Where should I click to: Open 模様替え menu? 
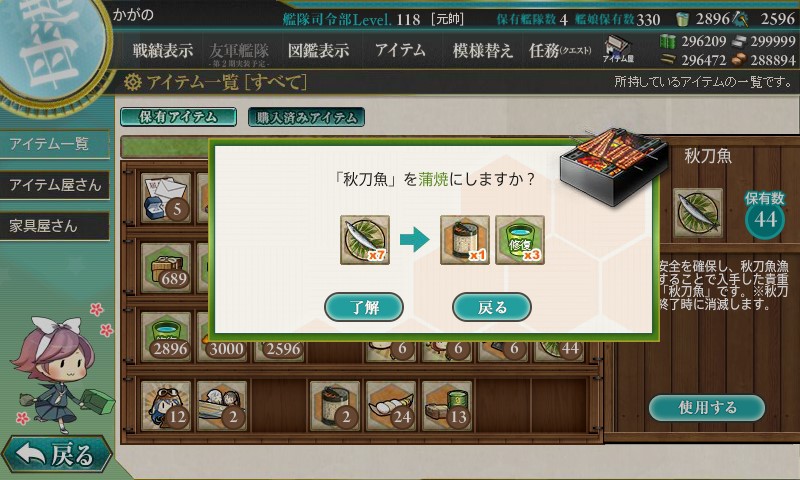(x=482, y=50)
